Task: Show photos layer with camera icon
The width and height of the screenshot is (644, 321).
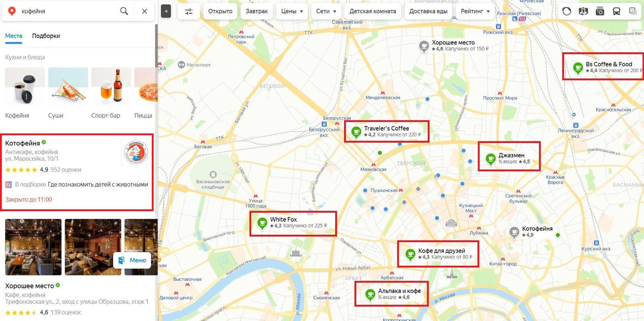Action: (600, 11)
